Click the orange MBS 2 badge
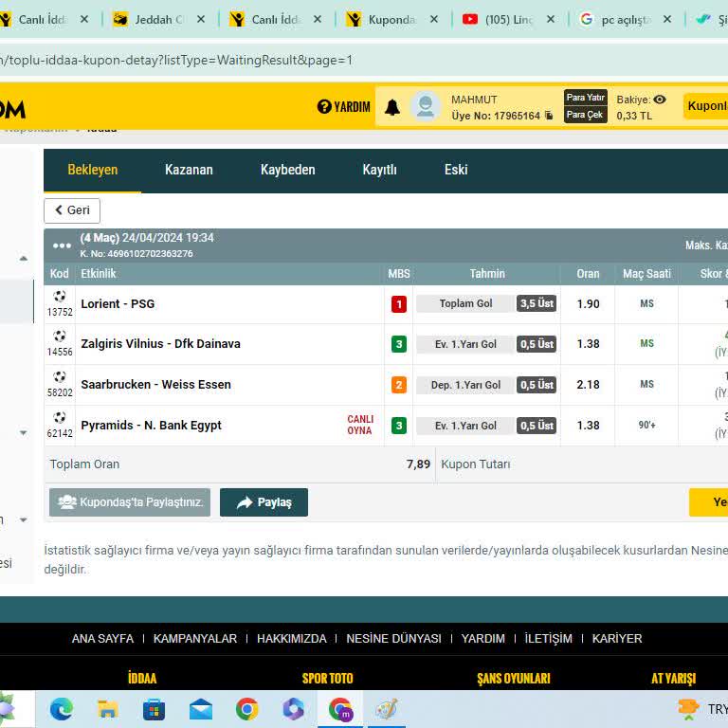 pyautogui.click(x=399, y=385)
